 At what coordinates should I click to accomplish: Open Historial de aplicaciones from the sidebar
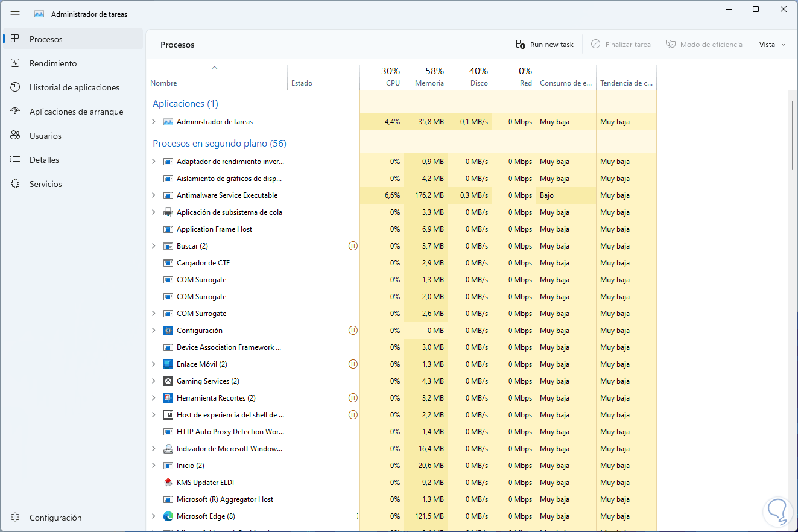(74, 87)
